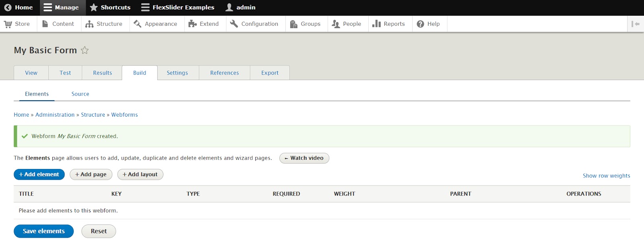Viewport: 644px width, 245px height.
Task: Click the Appearance icon in admin toolbar
Action: click(138, 24)
